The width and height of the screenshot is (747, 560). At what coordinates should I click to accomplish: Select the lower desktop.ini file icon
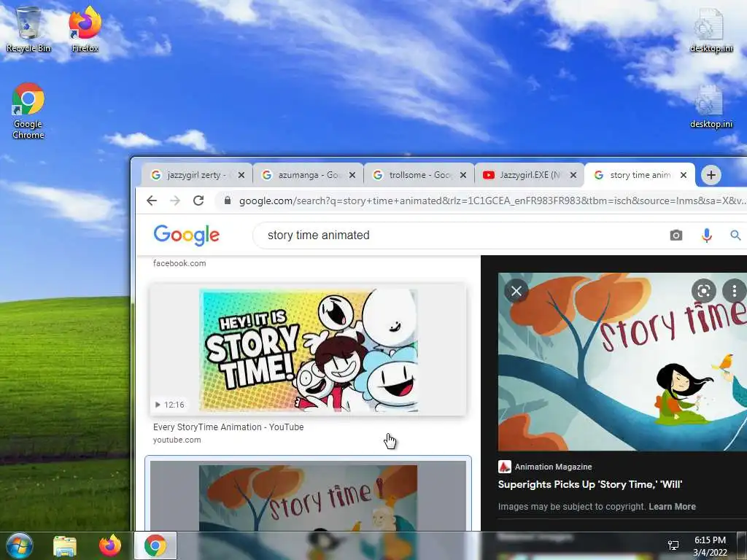[711, 106]
